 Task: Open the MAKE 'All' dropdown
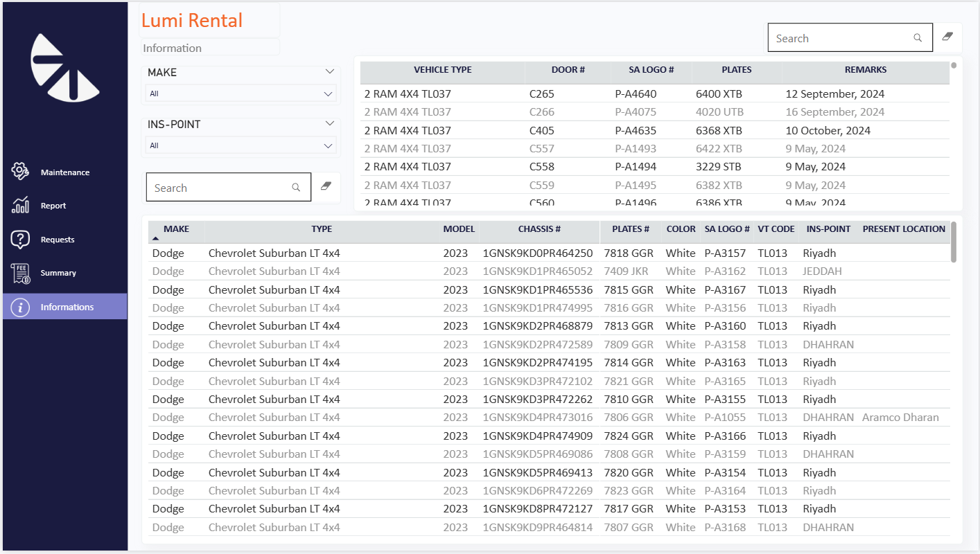click(241, 93)
